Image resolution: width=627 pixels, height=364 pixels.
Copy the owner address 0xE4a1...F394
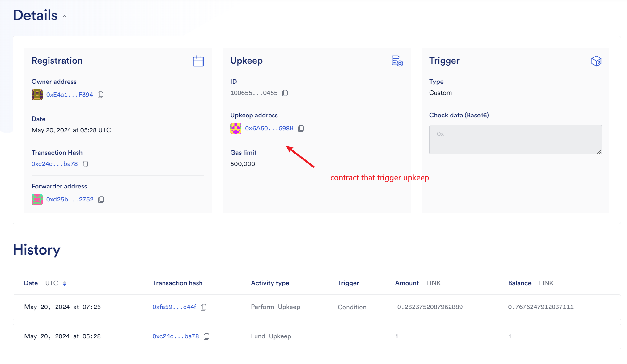point(100,95)
